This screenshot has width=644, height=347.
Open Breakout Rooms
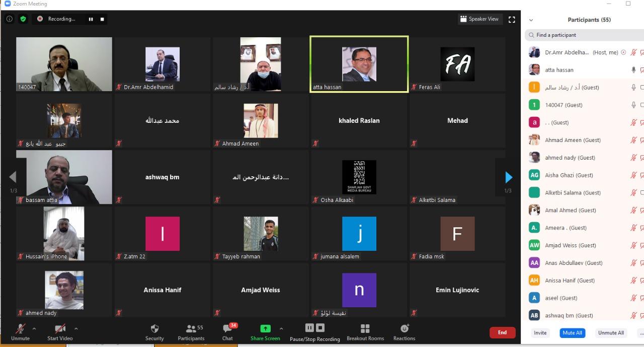[365, 329]
